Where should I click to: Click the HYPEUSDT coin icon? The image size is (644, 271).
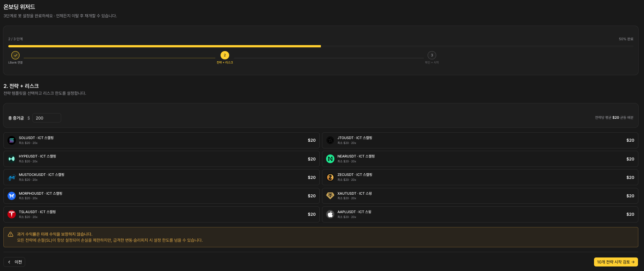click(12, 159)
